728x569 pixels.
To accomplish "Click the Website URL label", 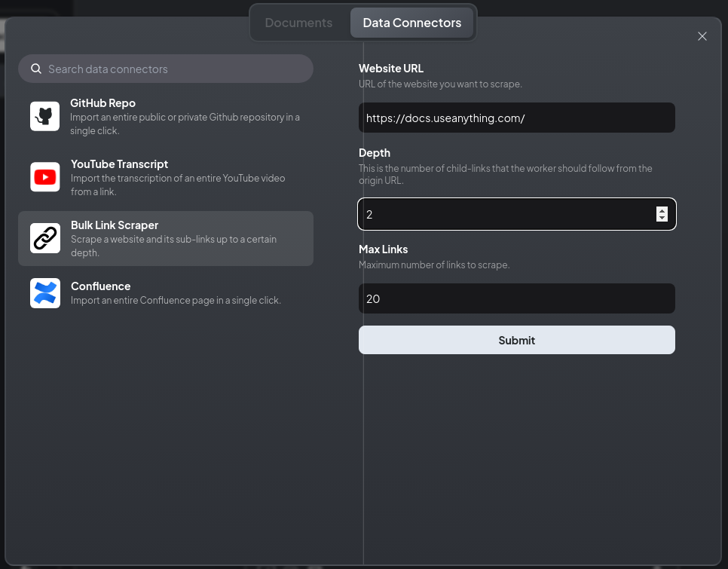I will (x=391, y=69).
